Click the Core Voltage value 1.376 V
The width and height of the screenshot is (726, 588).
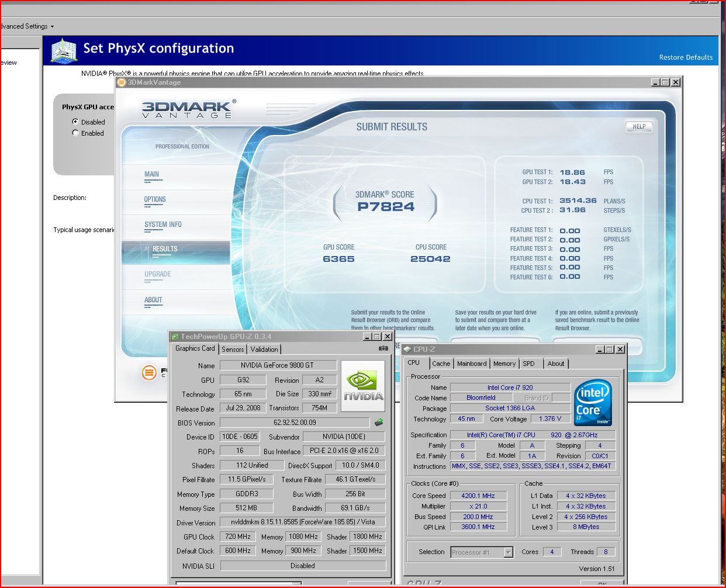tap(550, 418)
